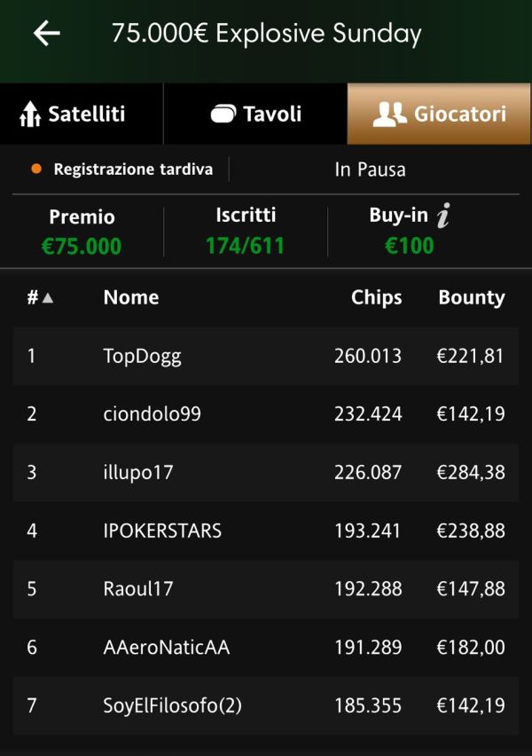Switch to the Satelliti tab
The image size is (532, 756).
[x=82, y=114]
